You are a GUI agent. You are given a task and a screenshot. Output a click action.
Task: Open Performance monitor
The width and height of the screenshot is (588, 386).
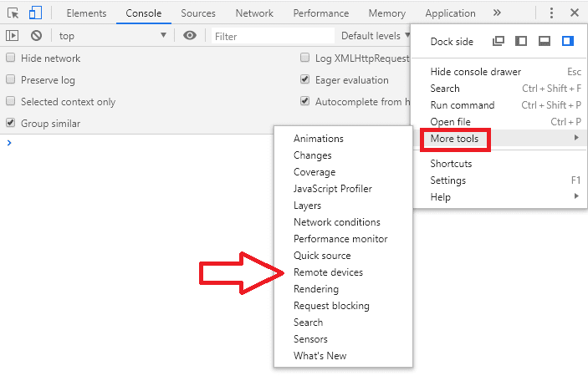click(x=343, y=239)
